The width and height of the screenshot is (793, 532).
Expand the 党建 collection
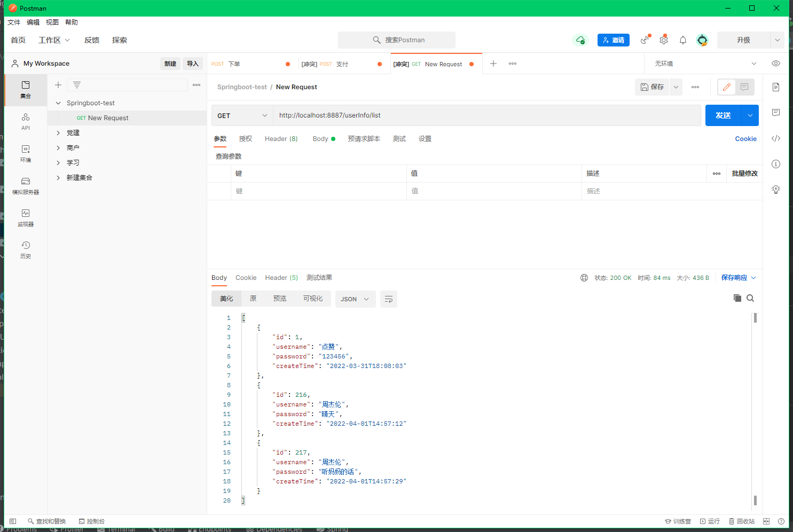coord(58,133)
